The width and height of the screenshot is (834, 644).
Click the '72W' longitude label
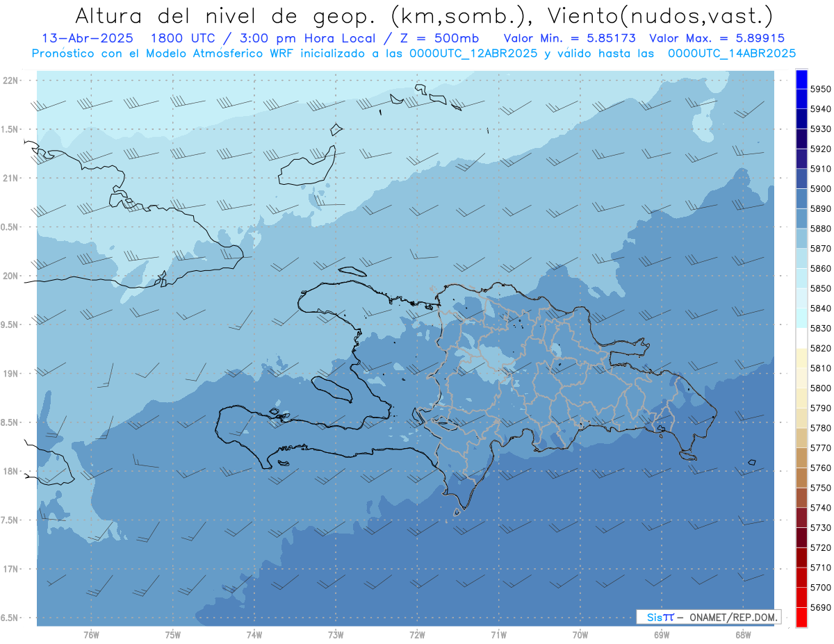click(417, 635)
